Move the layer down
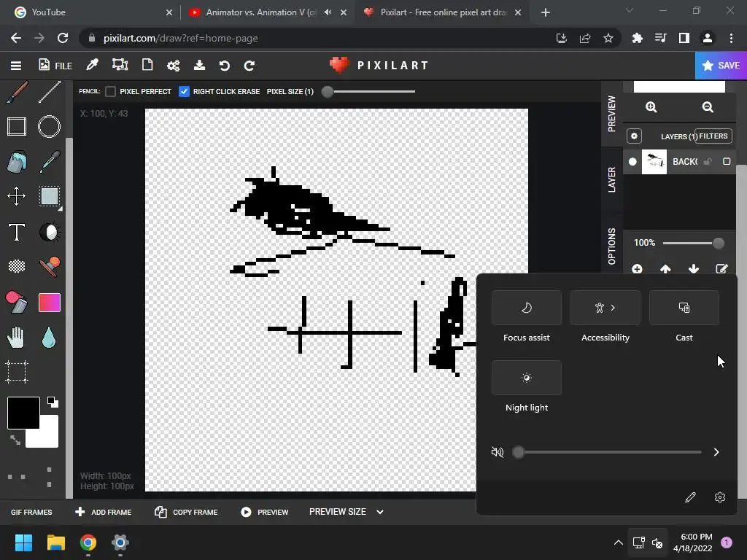This screenshot has width=747, height=560. 694,269
